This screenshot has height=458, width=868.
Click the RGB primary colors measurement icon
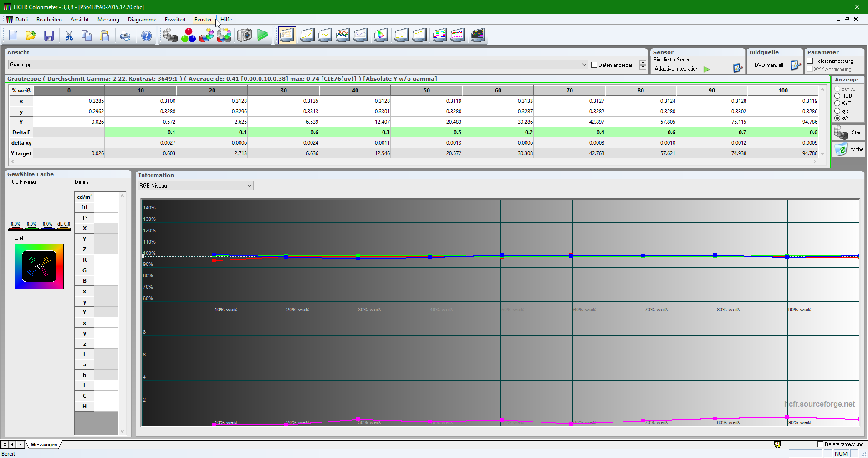(188, 35)
